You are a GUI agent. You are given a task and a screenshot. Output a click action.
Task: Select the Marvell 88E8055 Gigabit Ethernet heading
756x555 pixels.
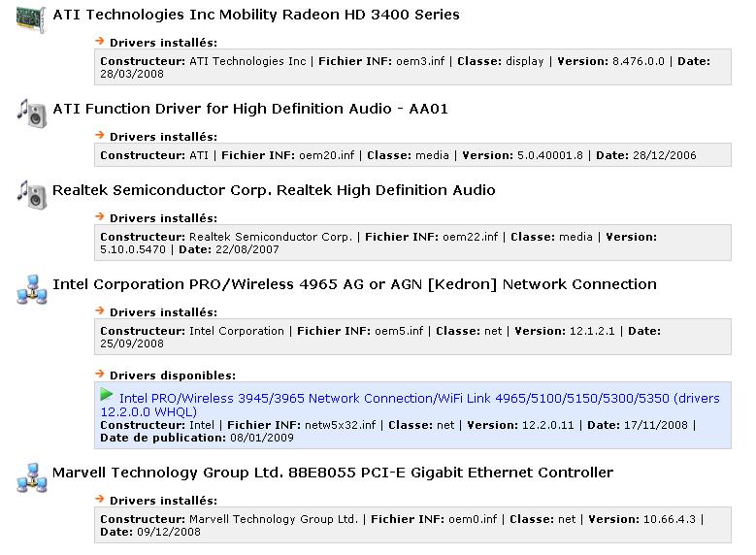coord(333,473)
